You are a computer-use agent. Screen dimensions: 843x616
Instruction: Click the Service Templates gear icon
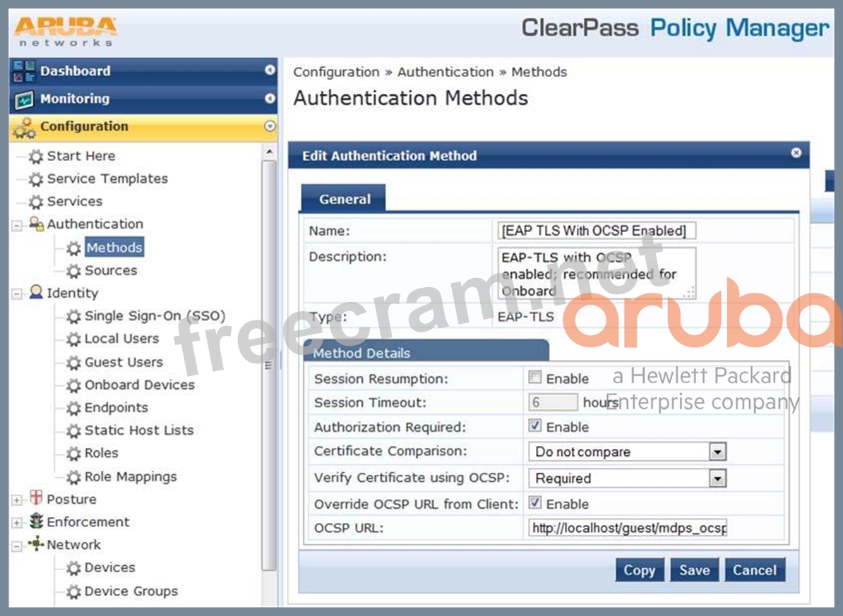click(36, 179)
